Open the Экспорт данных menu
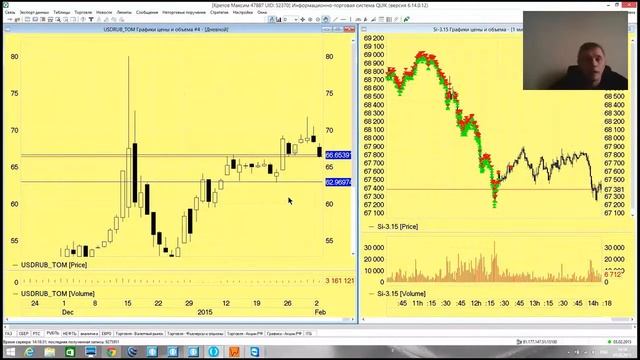640x360 pixels. [34, 12]
